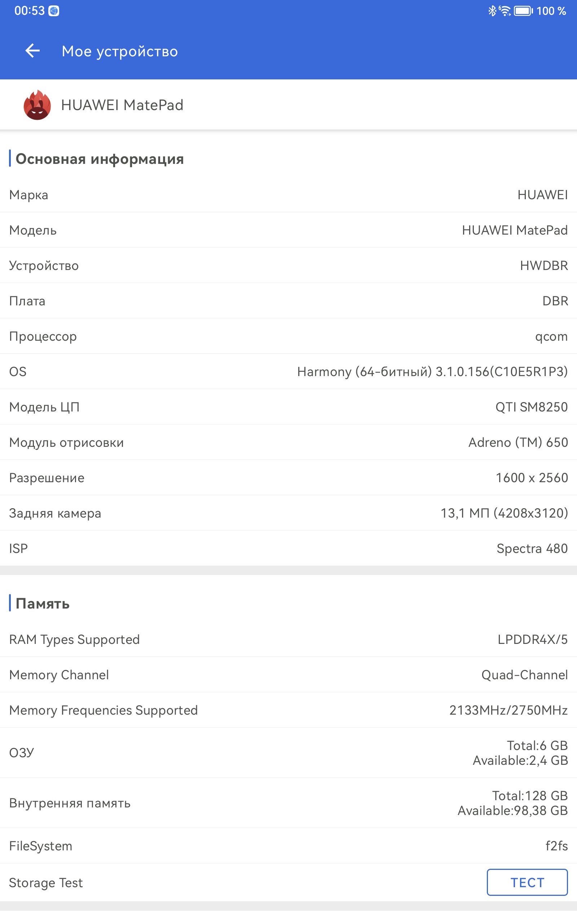Select the Модуль отрисовки Adreno 650 row
The height and width of the screenshot is (924, 577).
tap(288, 442)
